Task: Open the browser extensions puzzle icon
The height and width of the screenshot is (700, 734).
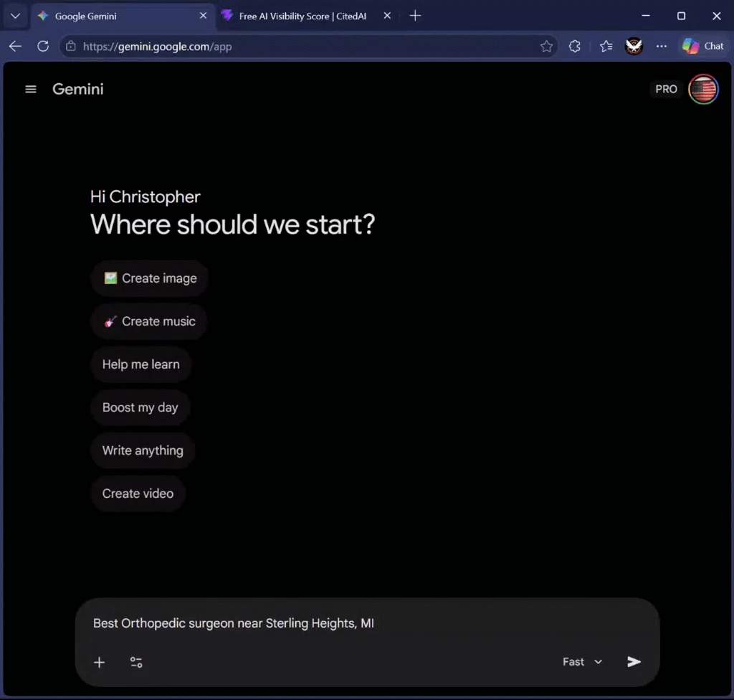Action: coord(575,47)
